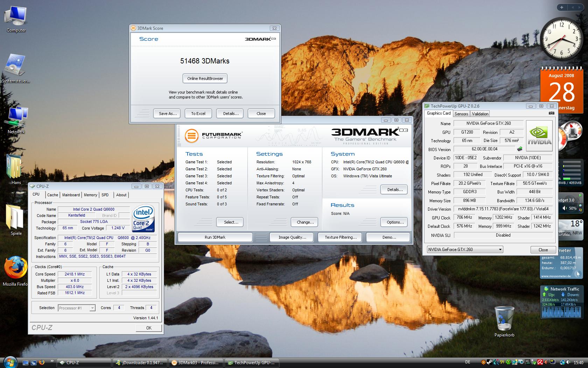Click the calendar gadget showing 28
The height and width of the screenshot is (368, 588).
tap(561, 90)
